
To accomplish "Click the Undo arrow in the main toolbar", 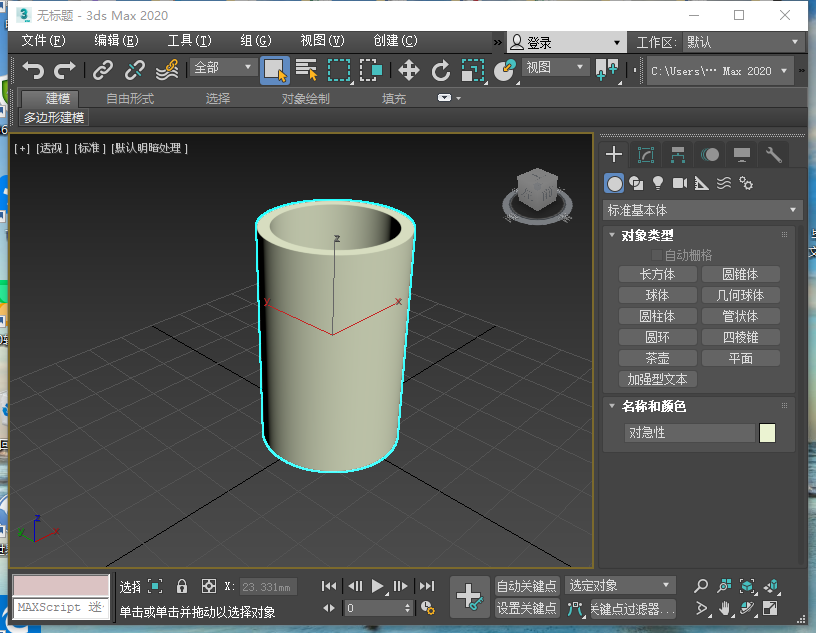I will pos(34,70).
